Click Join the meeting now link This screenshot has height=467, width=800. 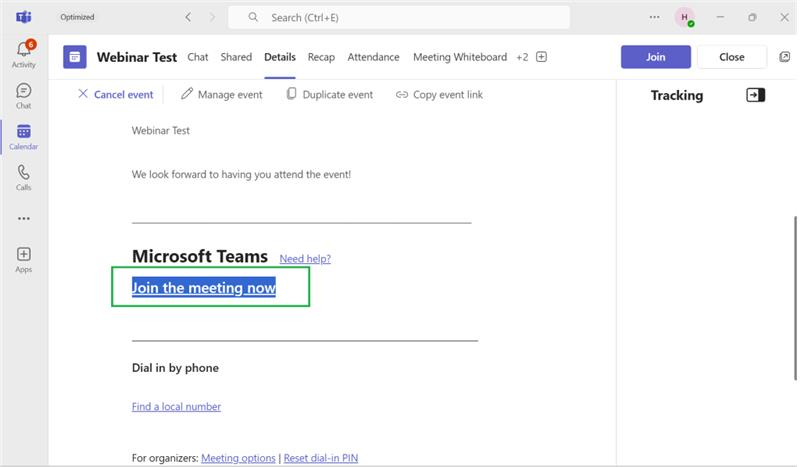click(204, 288)
